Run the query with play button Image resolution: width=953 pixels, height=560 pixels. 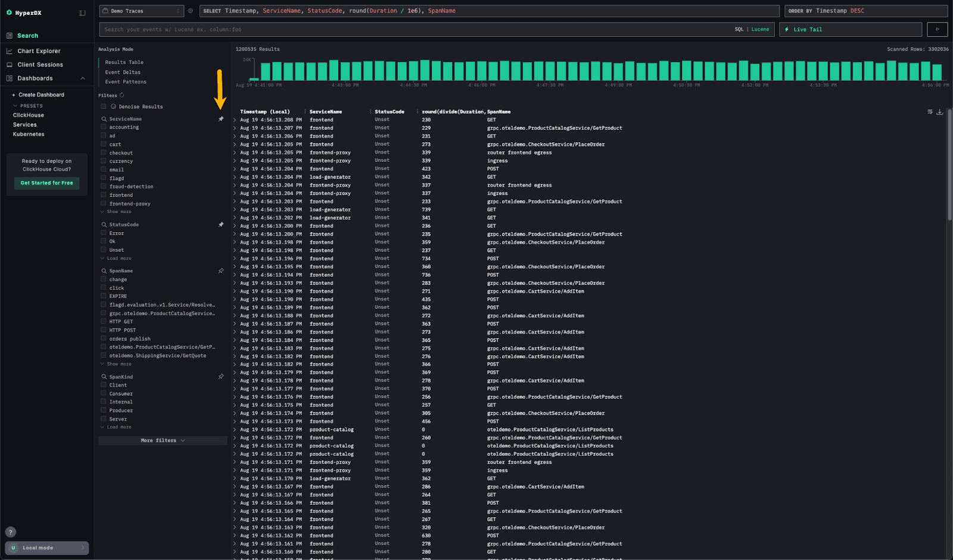[937, 29]
